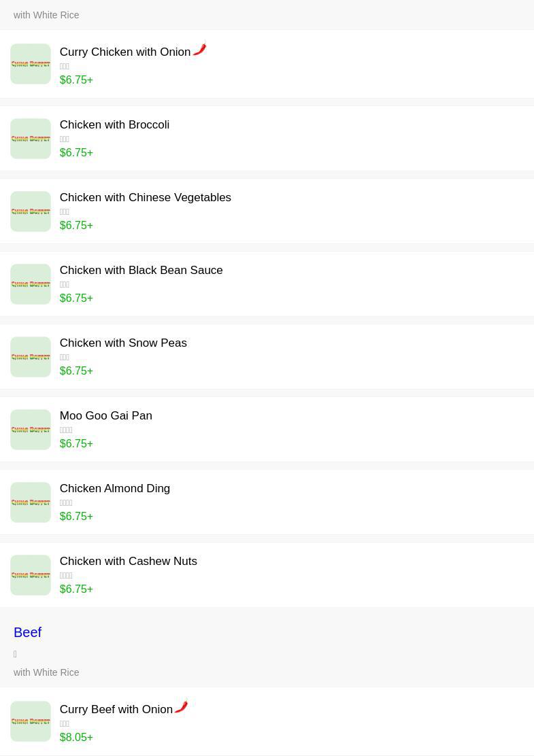Viewport: 534px width, 756px height.
Task: Choose Chicken with Black Bean Sauce
Action: 141,271
